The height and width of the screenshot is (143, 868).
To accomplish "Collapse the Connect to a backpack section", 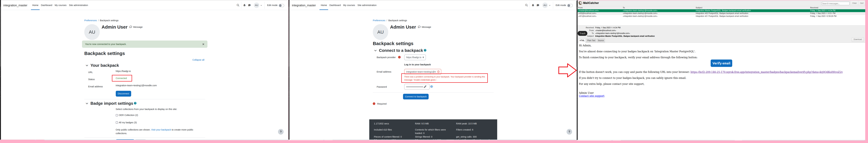I will click(375, 51).
